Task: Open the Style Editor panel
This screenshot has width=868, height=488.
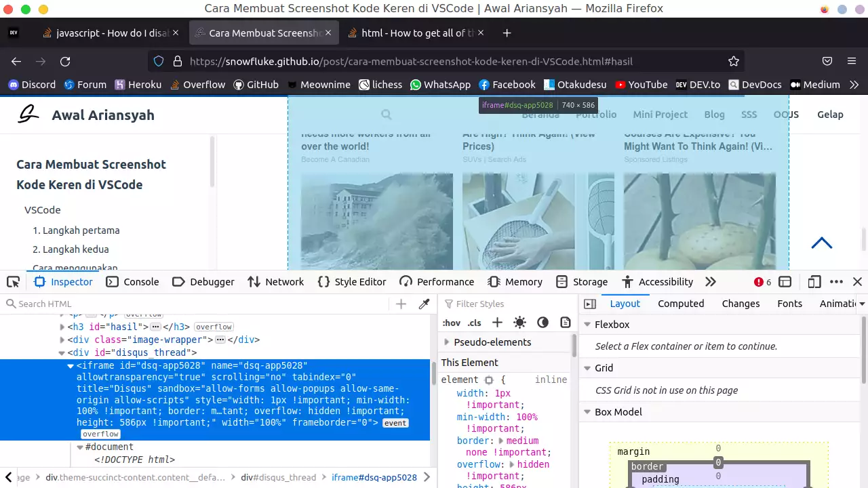Action: 352,282
